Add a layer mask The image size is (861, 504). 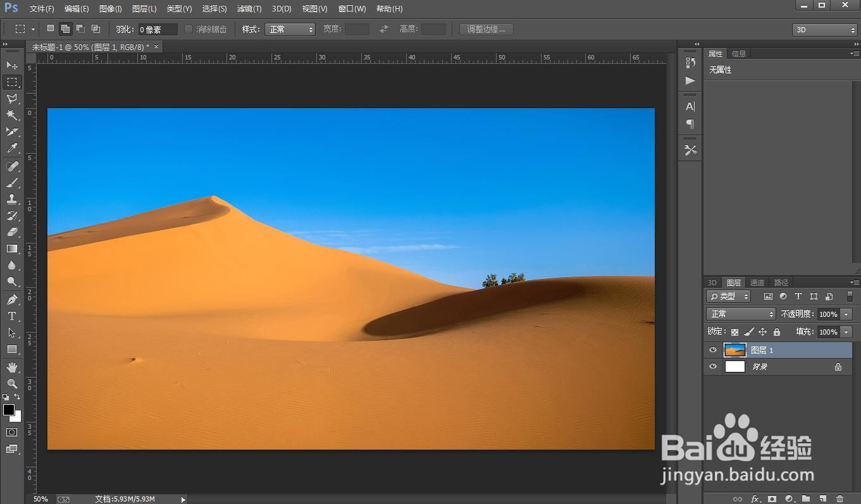tap(772, 499)
